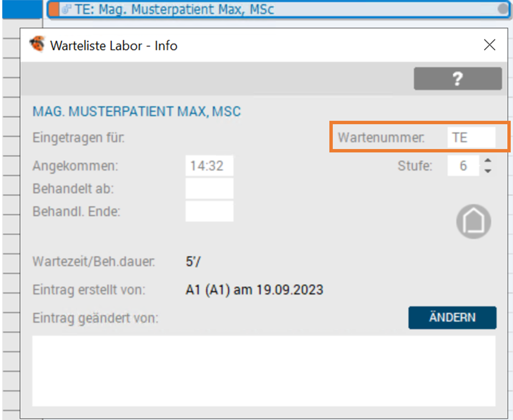
Task: Click the Eintrag geändert von label
Action: 95,318
